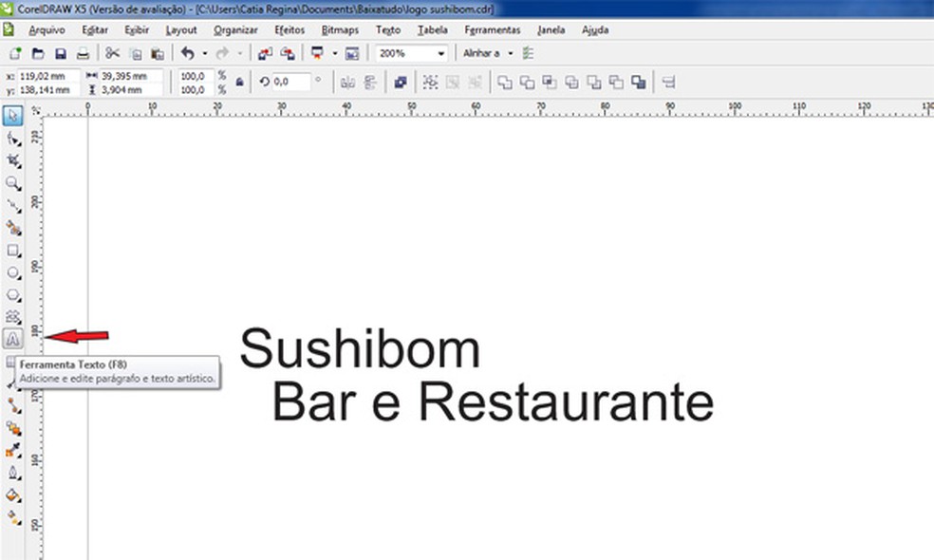
Task: Redo the action
Action: click(222, 53)
